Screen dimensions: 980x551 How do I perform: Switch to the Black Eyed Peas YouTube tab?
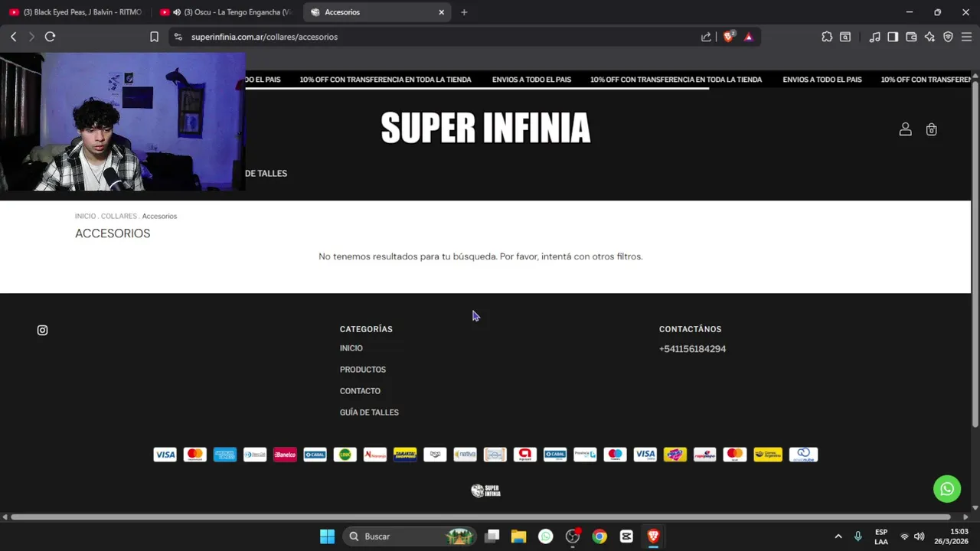tap(74, 12)
